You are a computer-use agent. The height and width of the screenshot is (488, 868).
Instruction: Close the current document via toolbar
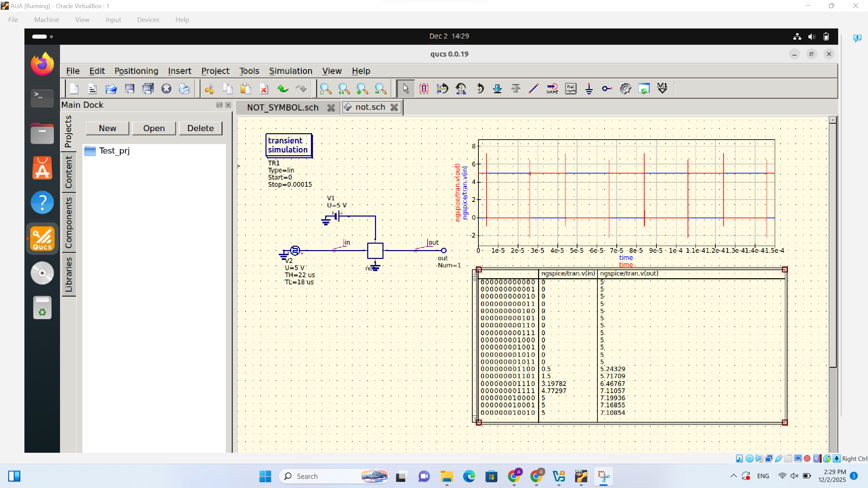pos(166,89)
